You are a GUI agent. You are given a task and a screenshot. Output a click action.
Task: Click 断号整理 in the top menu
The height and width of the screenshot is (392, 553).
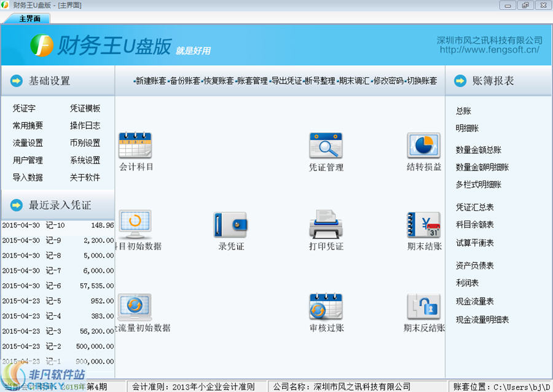point(320,80)
